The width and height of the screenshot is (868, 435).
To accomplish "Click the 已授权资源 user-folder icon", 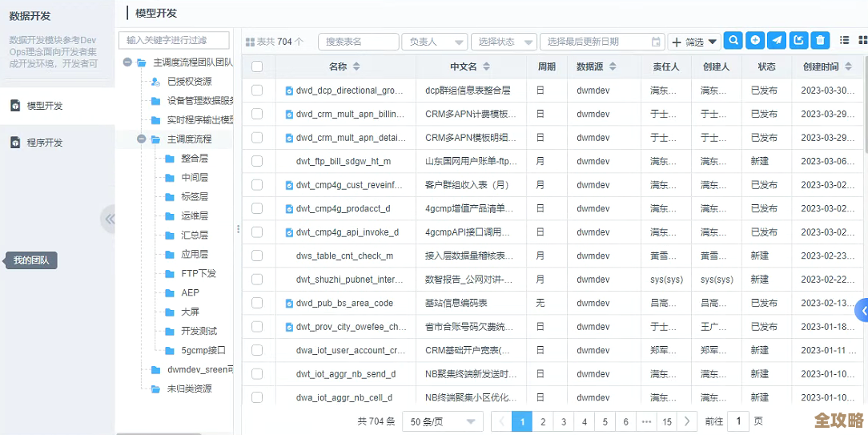I will 155,82.
